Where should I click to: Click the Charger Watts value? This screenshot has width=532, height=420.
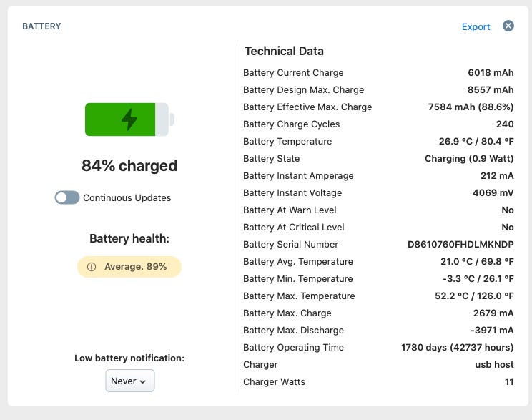click(509, 381)
